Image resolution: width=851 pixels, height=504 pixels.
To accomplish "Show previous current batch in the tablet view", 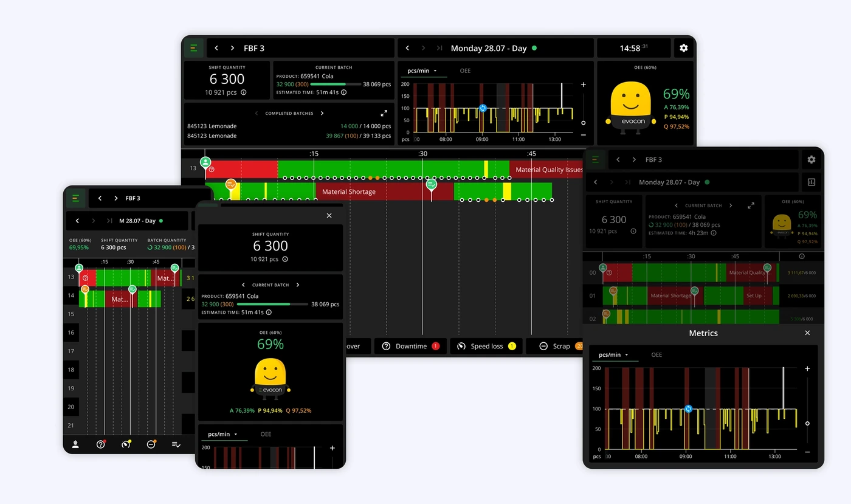I will pyautogui.click(x=677, y=205).
